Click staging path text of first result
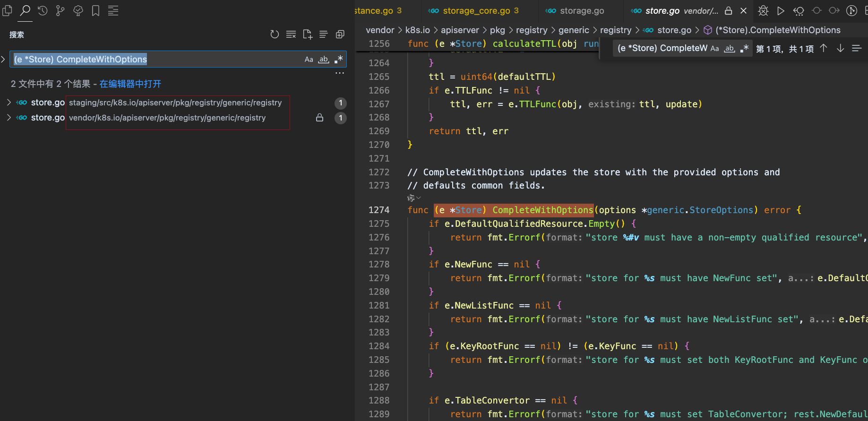 (175, 103)
